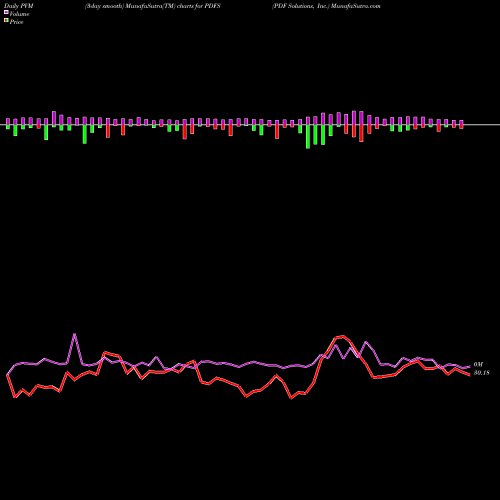Click the '30.18' price value label
The image size is (500, 500).
tap(482, 373)
